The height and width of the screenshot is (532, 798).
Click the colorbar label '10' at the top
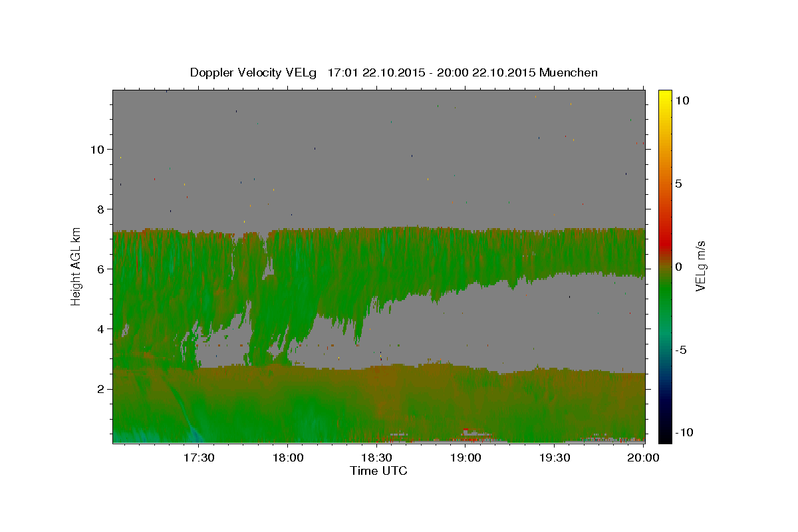[682, 100]
